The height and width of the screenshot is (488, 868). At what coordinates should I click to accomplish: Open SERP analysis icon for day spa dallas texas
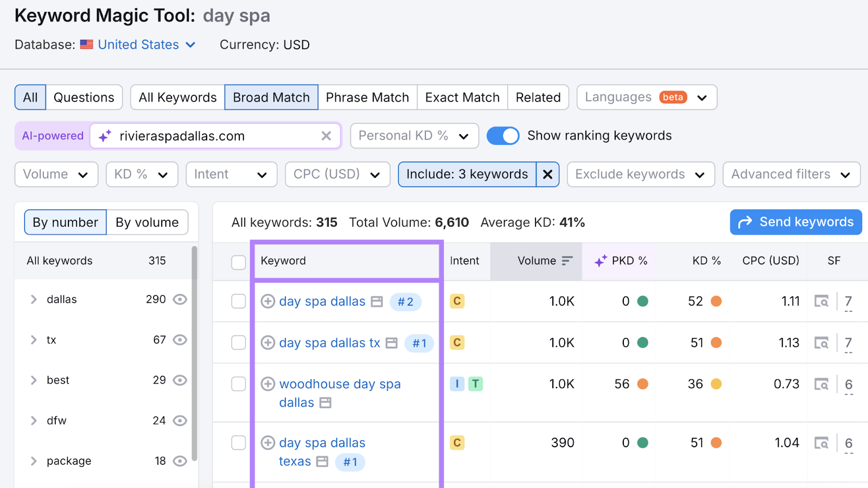821,443
